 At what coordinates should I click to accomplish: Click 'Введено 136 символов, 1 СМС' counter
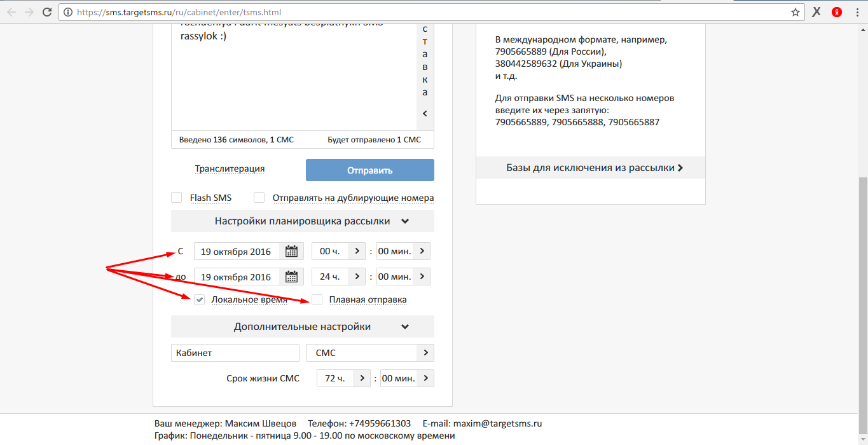coord(236,140)
